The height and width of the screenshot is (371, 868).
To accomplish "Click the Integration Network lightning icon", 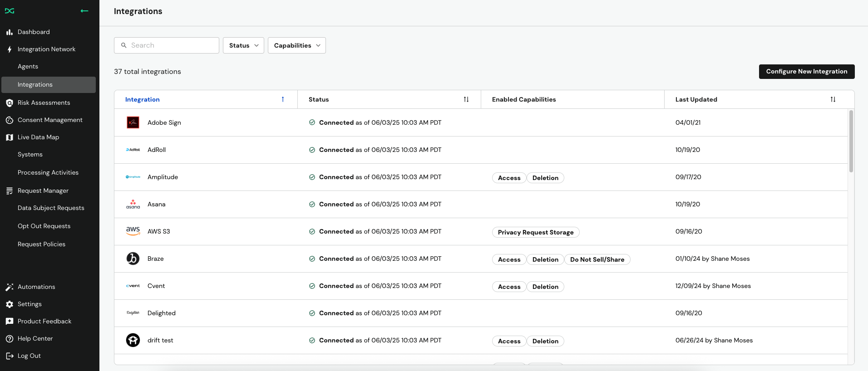I will pos(10,49).
